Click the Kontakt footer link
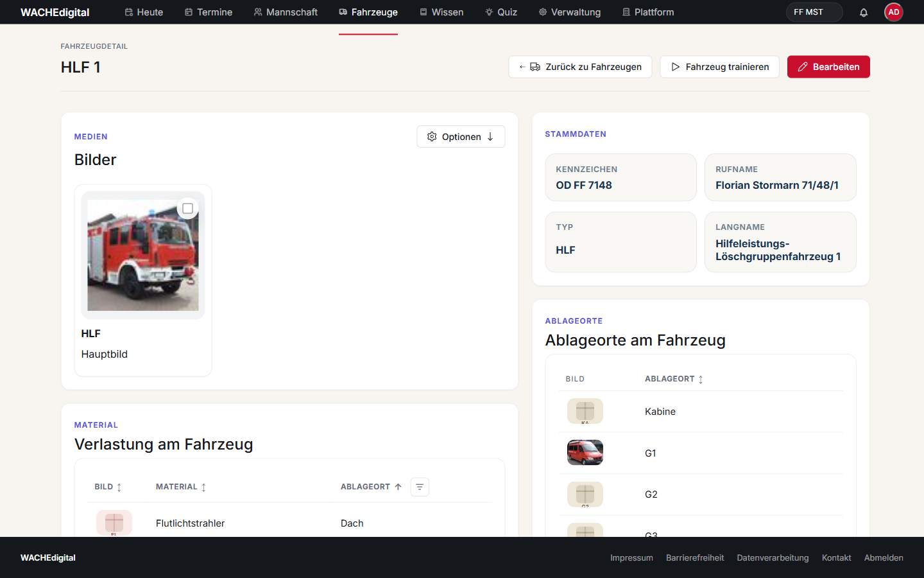The height and width of the screenshot is (578, 924). coord(836,557)
